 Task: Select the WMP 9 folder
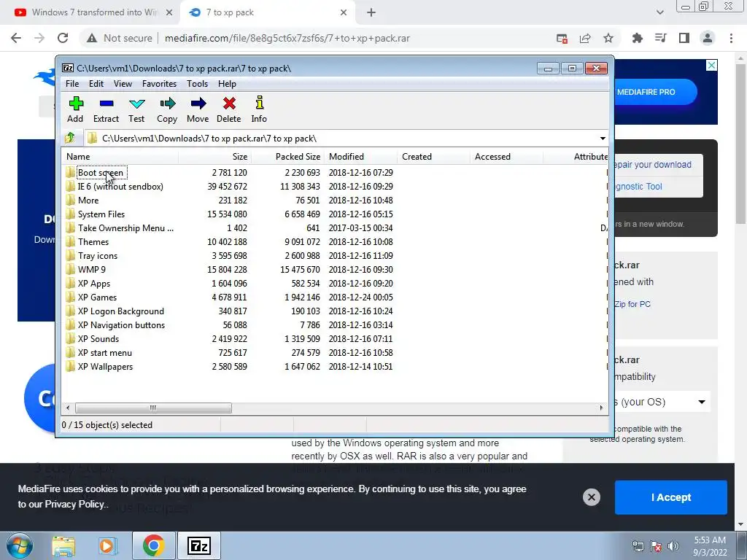91,270
